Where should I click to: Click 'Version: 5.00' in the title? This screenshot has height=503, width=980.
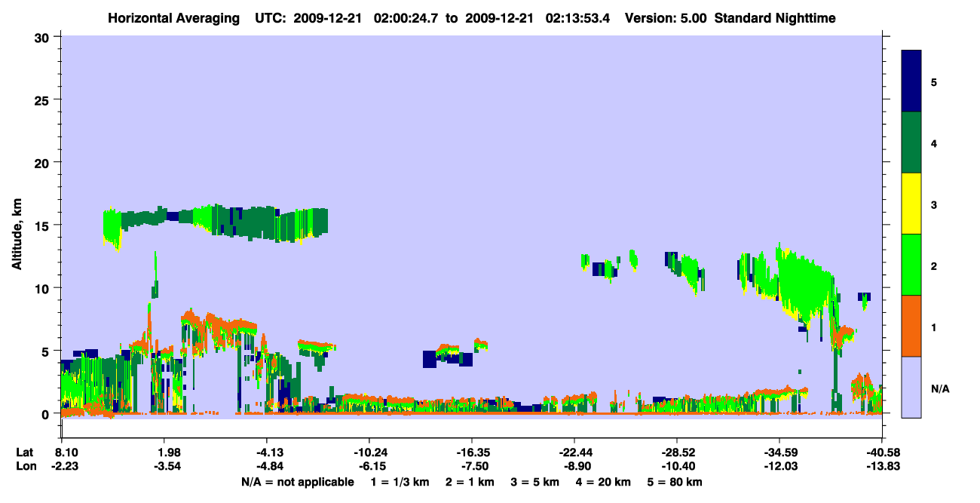click(x=666, y=18)
